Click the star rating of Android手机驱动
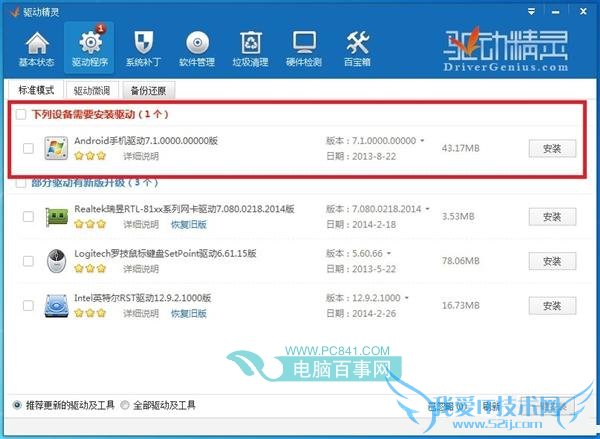 90,156
